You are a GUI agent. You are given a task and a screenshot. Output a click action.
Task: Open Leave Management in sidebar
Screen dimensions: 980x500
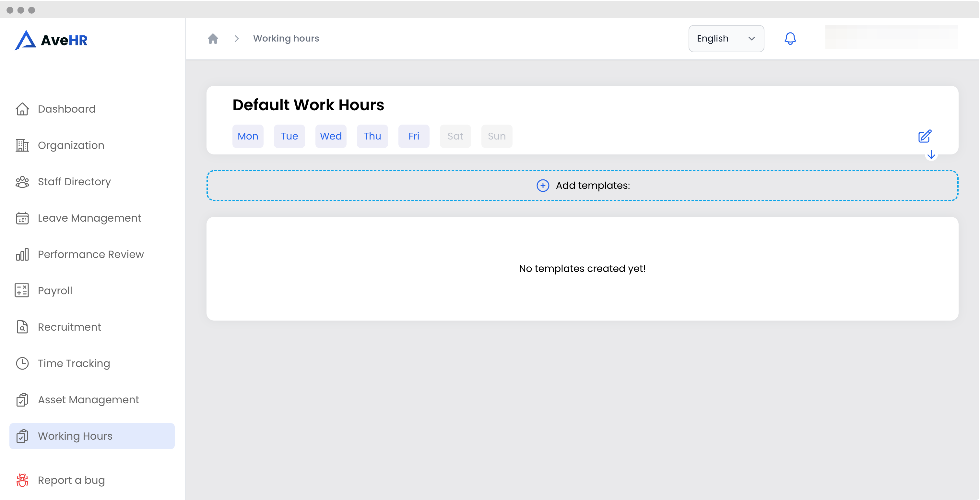click(x=89, y=218)
